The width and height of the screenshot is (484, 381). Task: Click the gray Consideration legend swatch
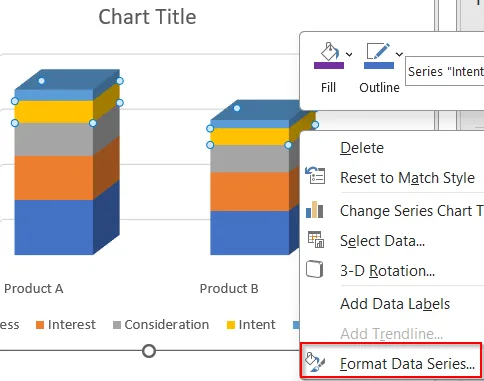(117, 325)
